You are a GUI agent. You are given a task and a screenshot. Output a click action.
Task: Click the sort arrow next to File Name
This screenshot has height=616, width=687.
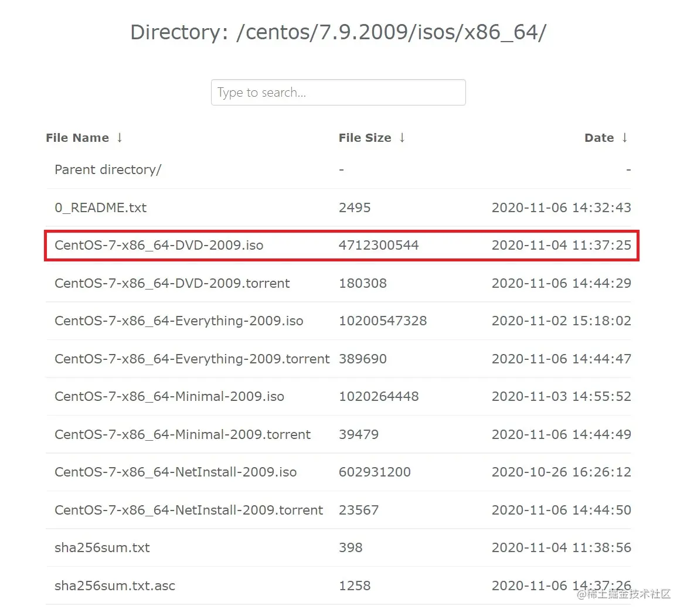pyautogui.click(x=120, y=138)
